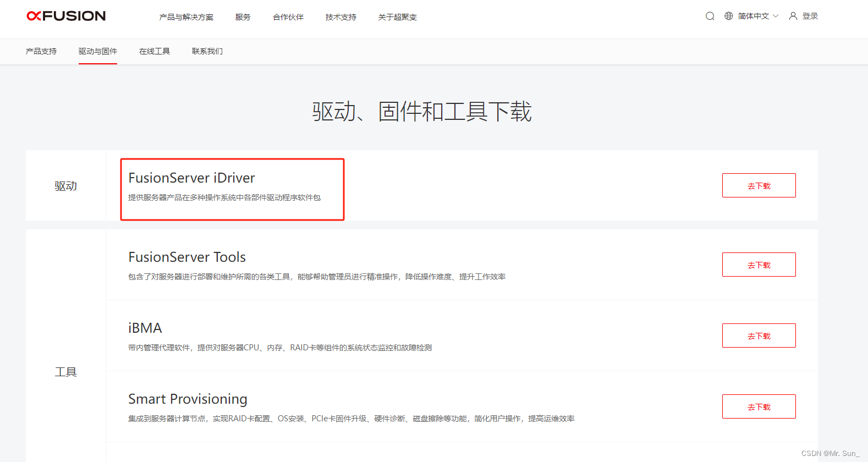Open the 技术支持 menu
This screenshot has width=868, height=462.
click(x=341, y=17)
